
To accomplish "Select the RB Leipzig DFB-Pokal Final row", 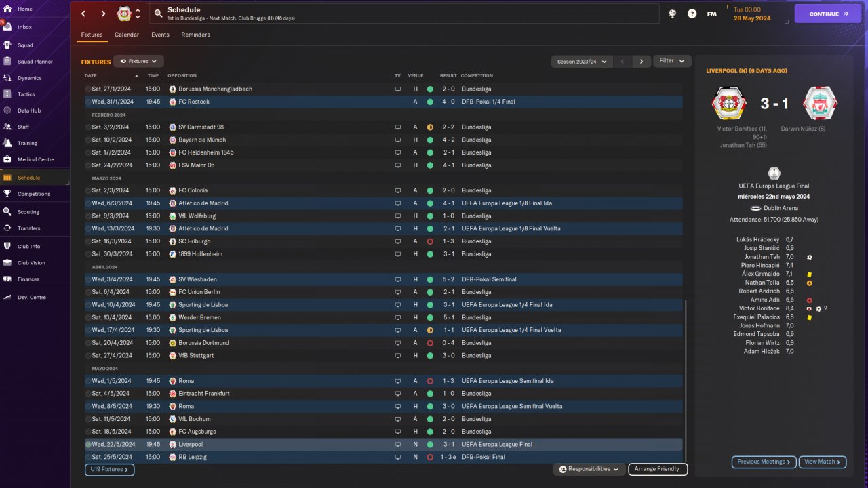I will pyautogui.click(x=383, y=457).
